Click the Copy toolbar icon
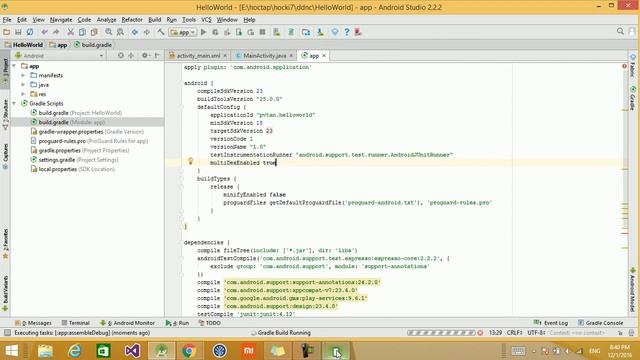 pyautogui.click(x=82, y=32)
